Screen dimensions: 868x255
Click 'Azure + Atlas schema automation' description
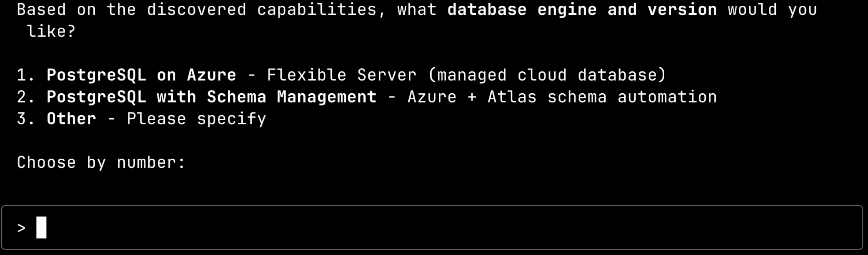click(562, 97)
